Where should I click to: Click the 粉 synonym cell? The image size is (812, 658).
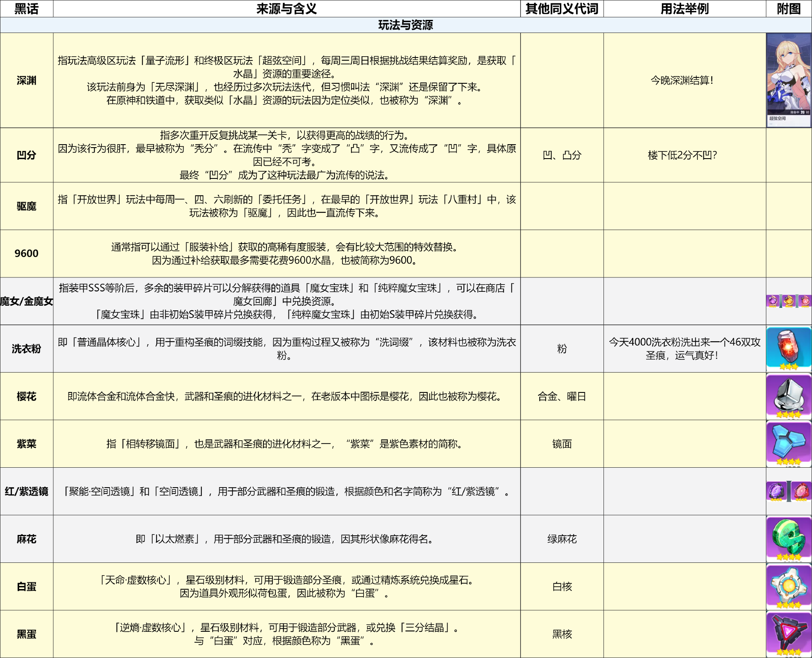562,349
